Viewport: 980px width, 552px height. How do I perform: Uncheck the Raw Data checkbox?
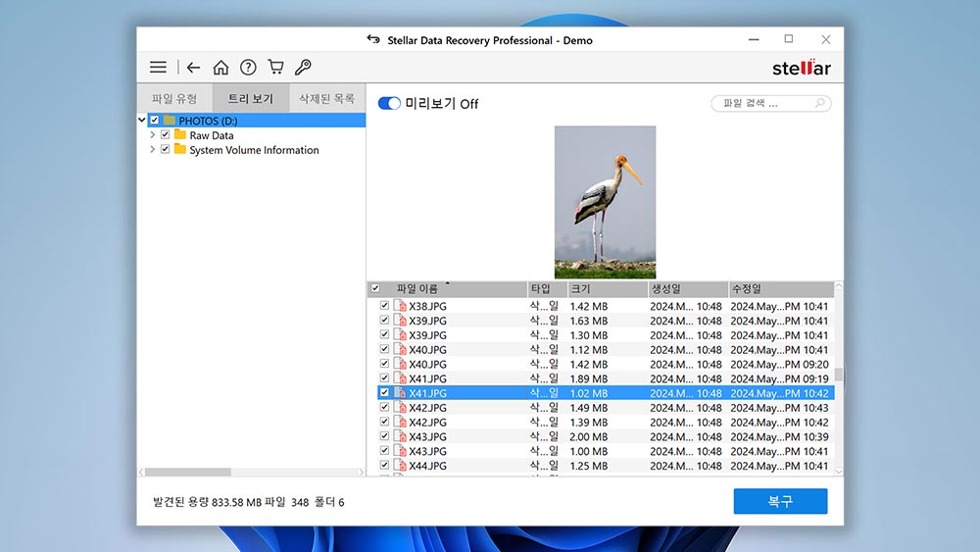tap(165, 134)
